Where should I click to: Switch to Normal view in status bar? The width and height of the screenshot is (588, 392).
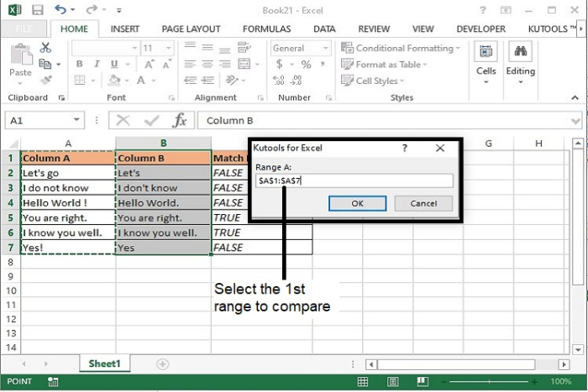pyautogui.click(x=363, y=381)
